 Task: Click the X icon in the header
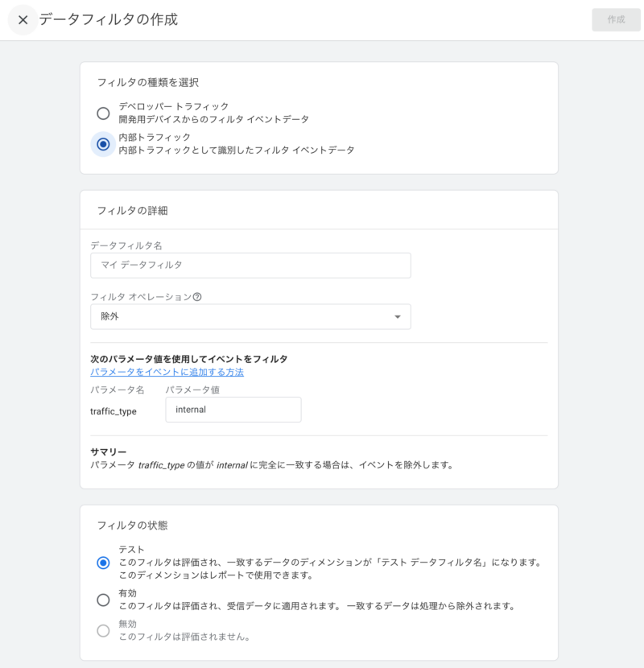click(x=22, y=20)
